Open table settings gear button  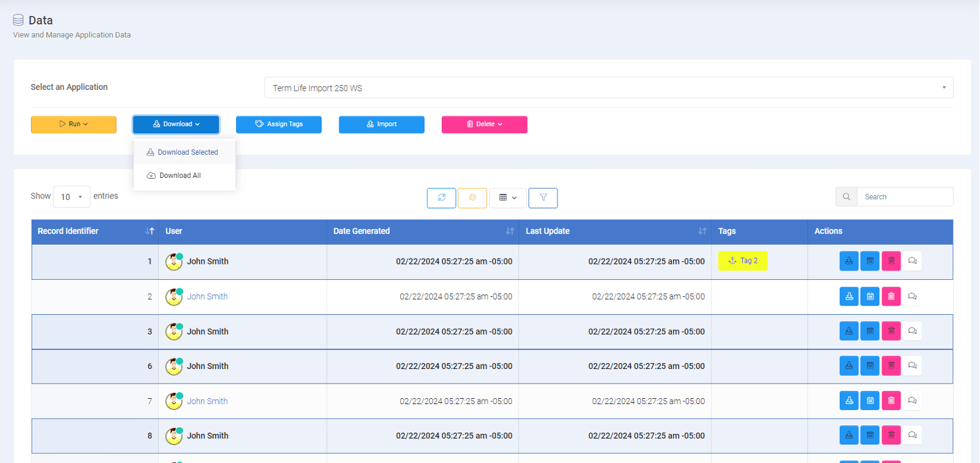point(472,198)
